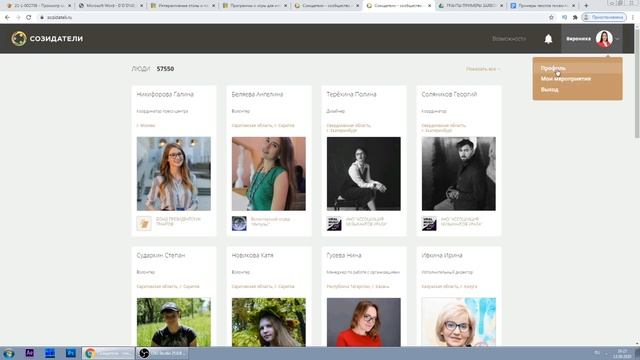This screenshot has height=360, width=640.
Task: Close the Microsoft Word browser tab
Action: 141,6
